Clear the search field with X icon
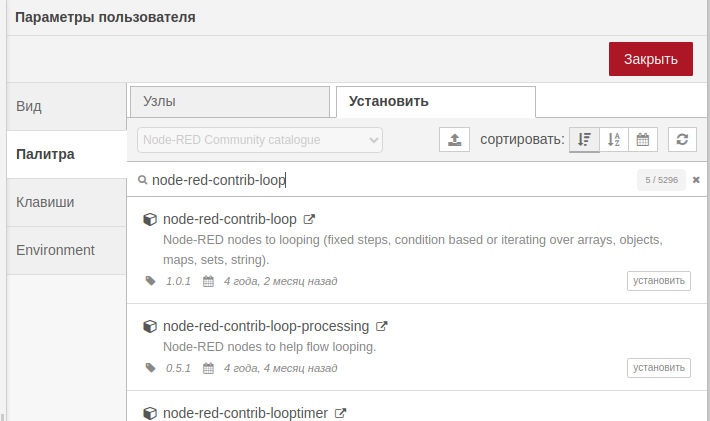710x421 pixels. (x=696, y=180)
